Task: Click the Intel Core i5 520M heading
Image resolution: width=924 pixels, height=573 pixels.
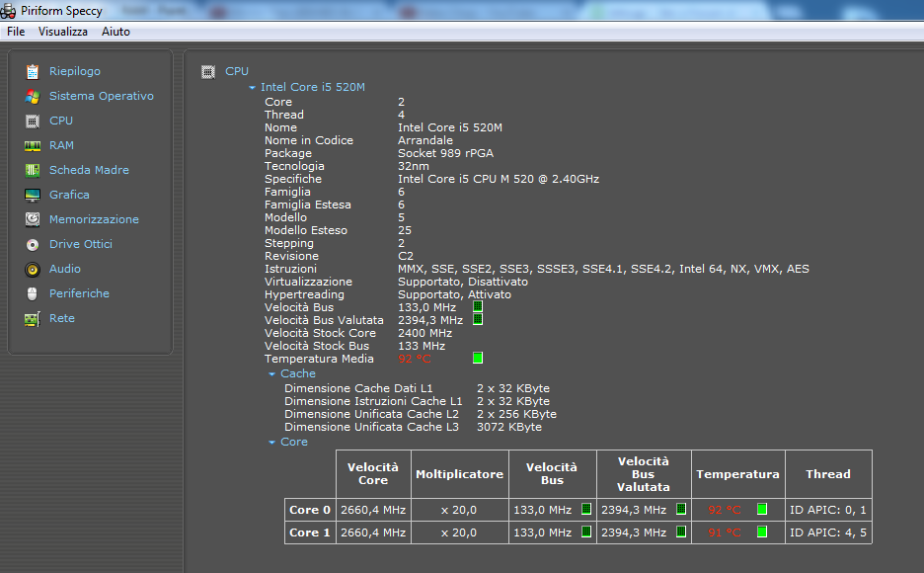Action: pyautogui.click(x=313, y=87)
